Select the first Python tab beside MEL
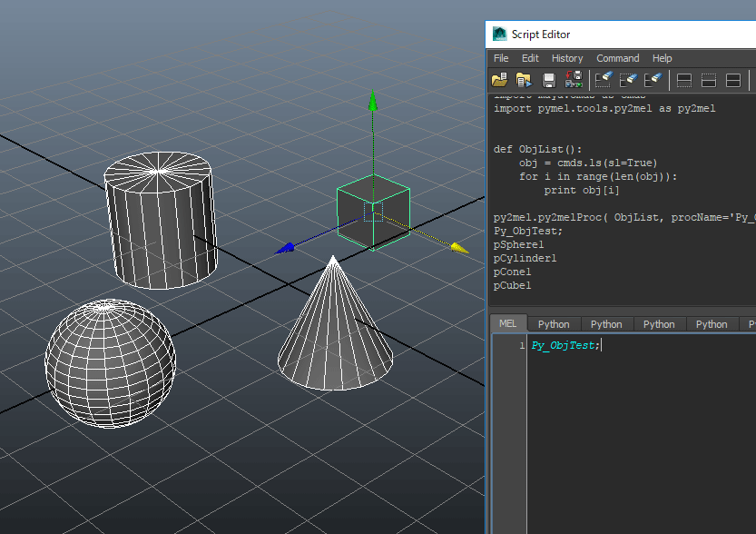The width and height of the screenshot is (756, 534). pos(554,324)
